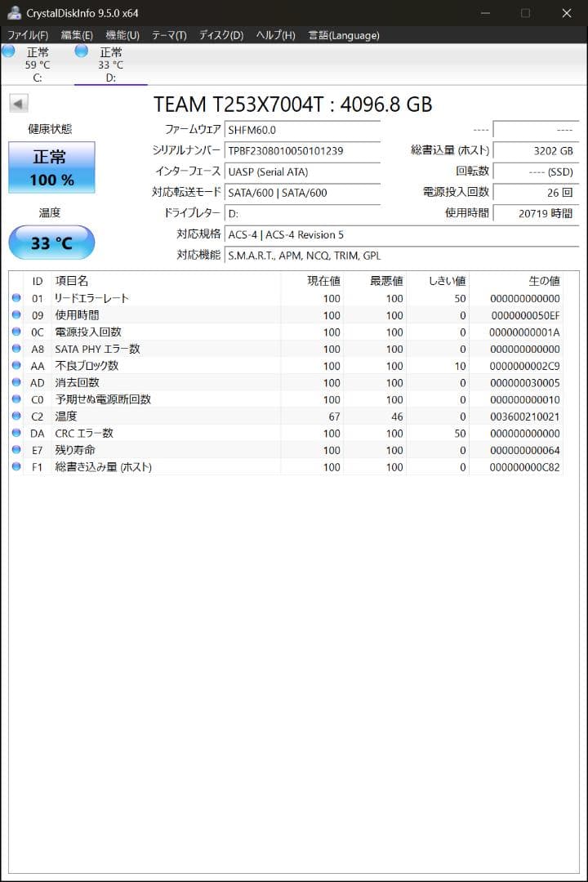Click the 正常 100 % health status button
Screen dimensions: 588x882
pos(51,167)
